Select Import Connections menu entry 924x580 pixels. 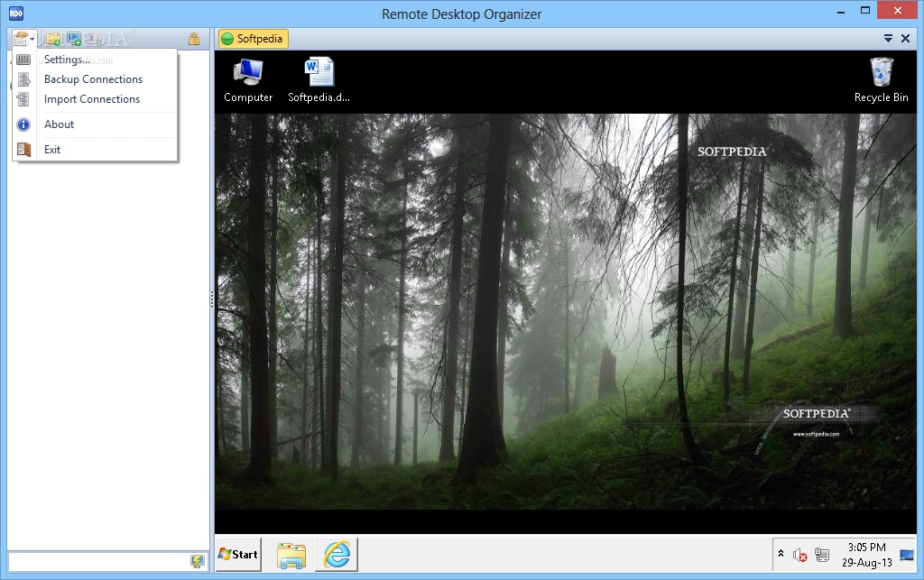pos(95,99)
